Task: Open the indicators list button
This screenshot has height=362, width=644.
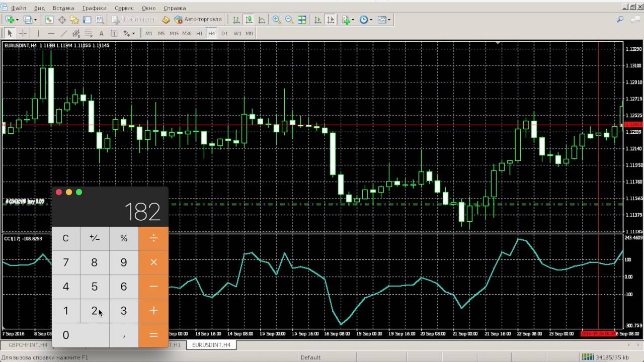Action: [346, 20]
